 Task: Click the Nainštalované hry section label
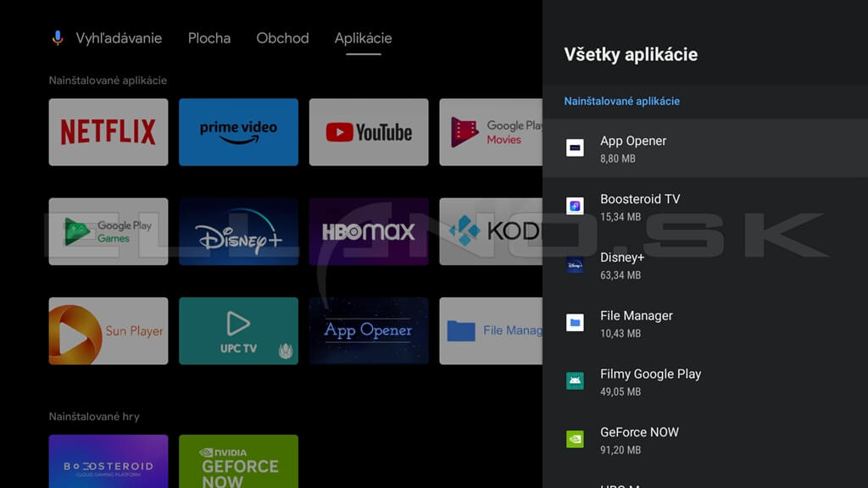coord(94,417)
